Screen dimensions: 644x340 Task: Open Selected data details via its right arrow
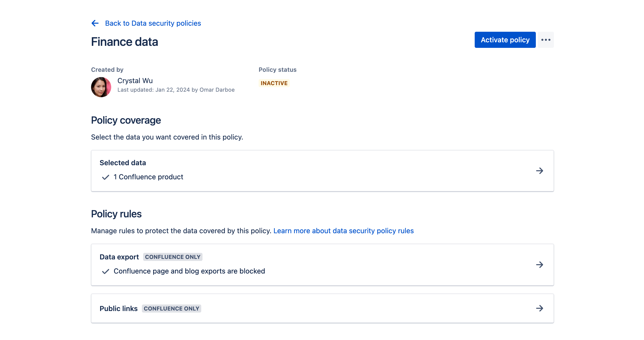click(x=540, y=171)
